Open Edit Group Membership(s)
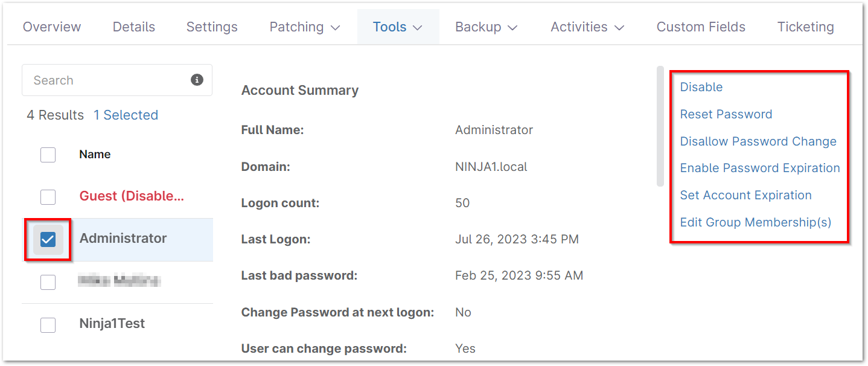This screenshot has height=366, width=868. tap(755, 222)
